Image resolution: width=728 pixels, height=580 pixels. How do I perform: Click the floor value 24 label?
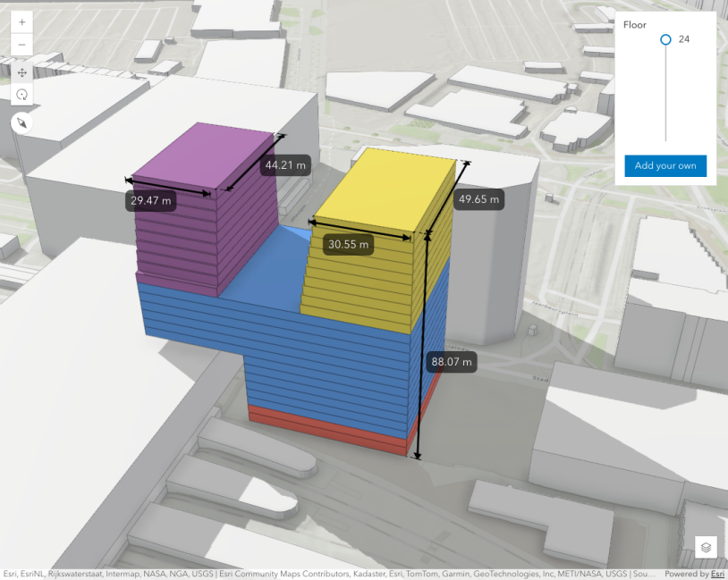coord(684,39)
